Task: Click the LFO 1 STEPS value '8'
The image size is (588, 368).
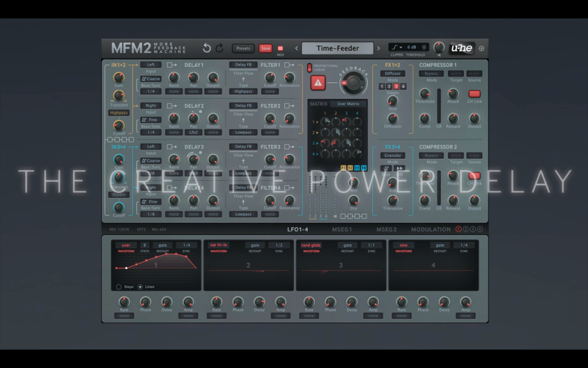Action: click(x=144, y=245)
